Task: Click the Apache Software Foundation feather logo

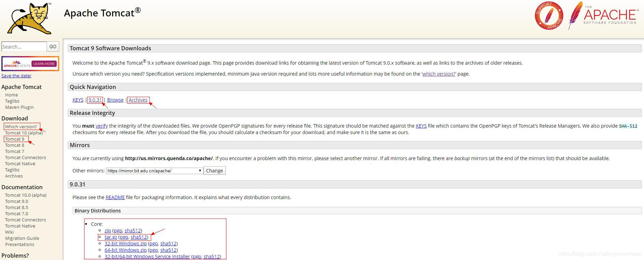Action: click(603, 15)
